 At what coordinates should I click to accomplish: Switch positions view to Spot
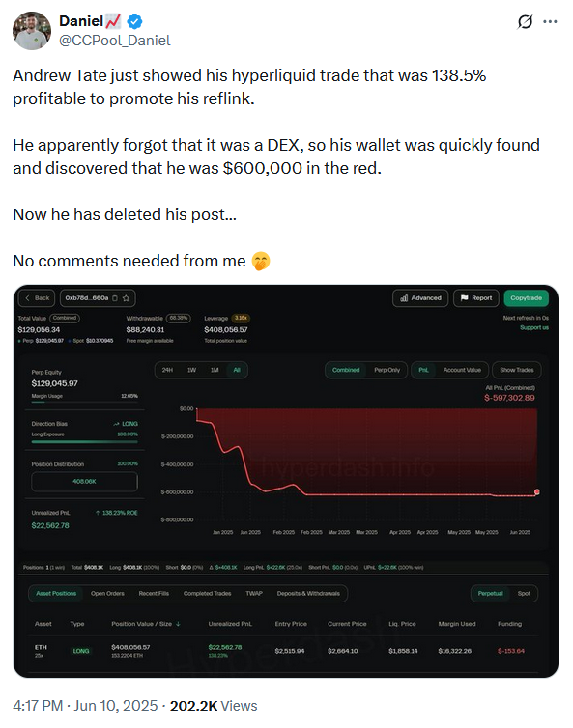click(524, 594)
